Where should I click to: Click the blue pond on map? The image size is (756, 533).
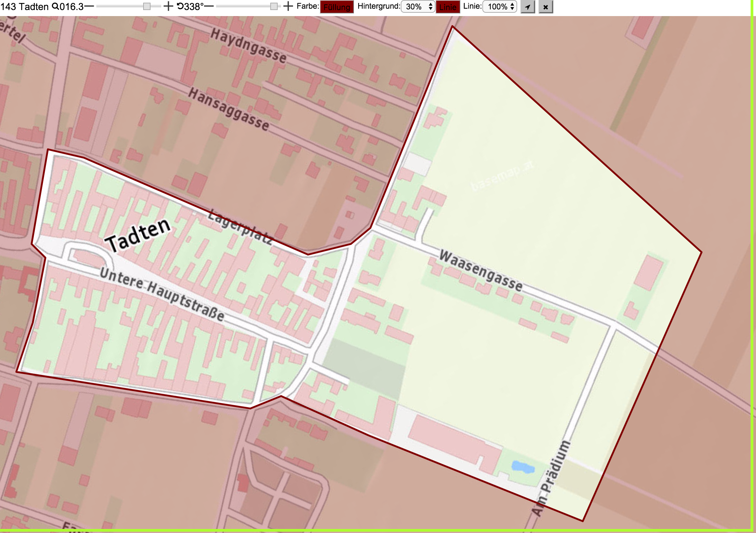[523, 467]
